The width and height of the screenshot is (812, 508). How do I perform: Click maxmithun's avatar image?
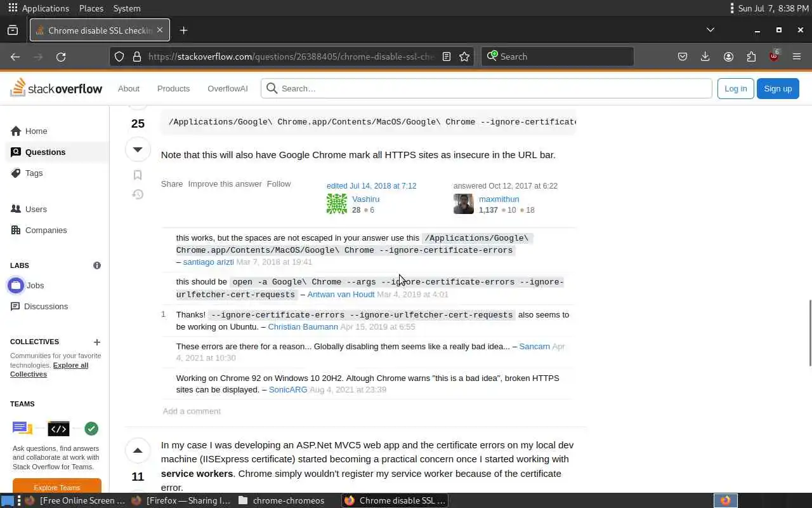[464, 204]
